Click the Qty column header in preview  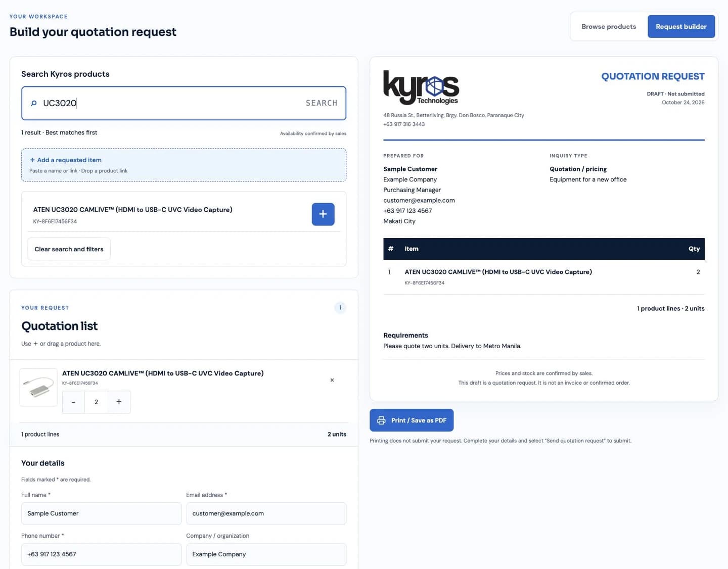[x=694, y=249]
